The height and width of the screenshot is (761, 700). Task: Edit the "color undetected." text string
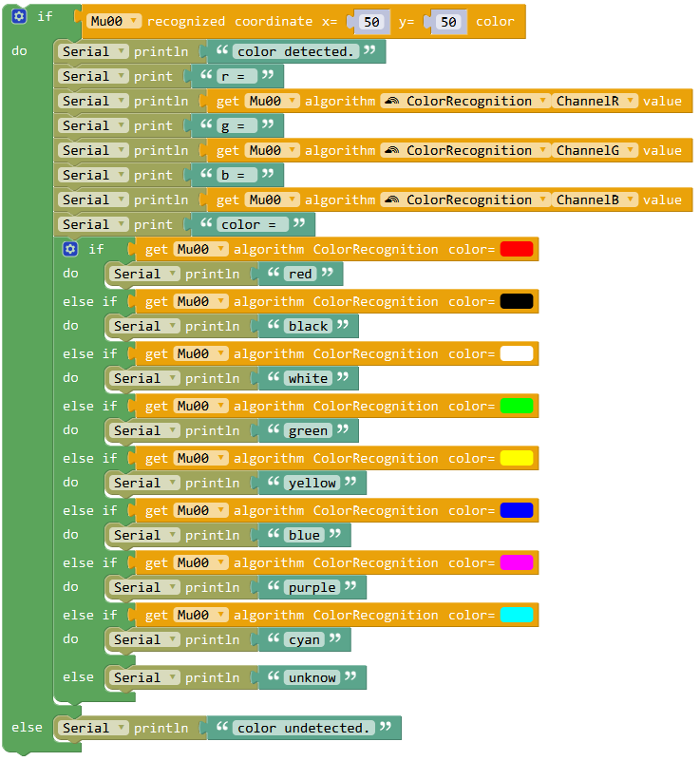[304, 728]
